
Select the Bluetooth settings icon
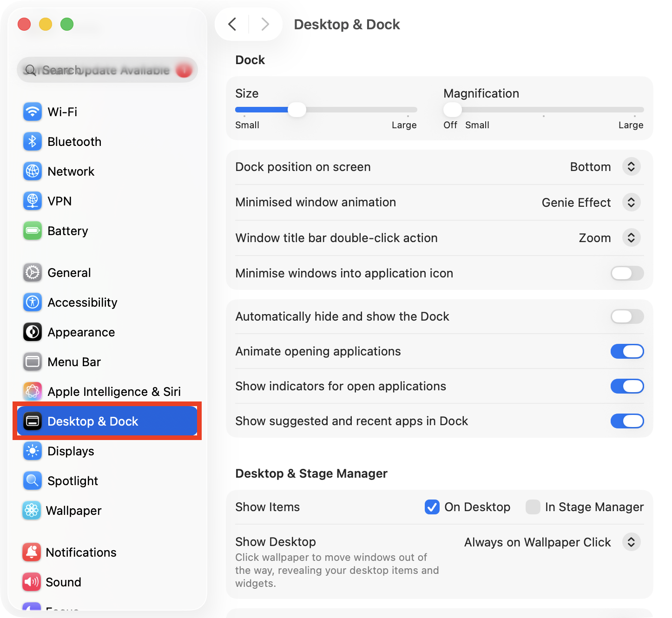32,141
